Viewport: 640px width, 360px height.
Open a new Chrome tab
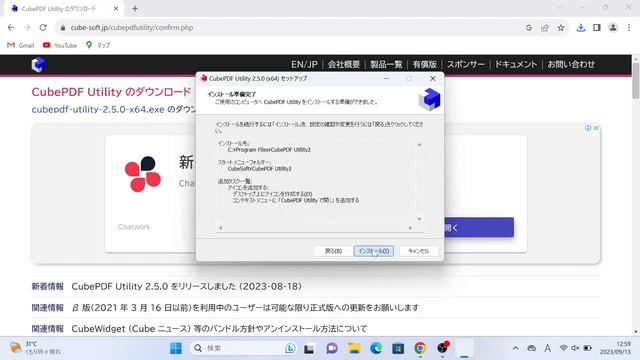coord(135,9)
